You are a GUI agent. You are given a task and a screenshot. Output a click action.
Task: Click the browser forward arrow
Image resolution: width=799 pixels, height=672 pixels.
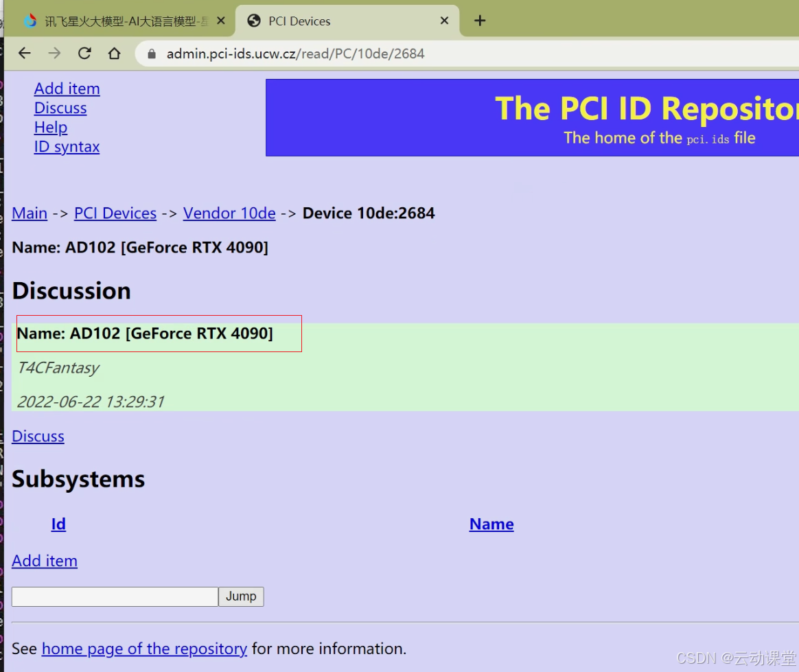pyautogui.click(x=54, y=54)
